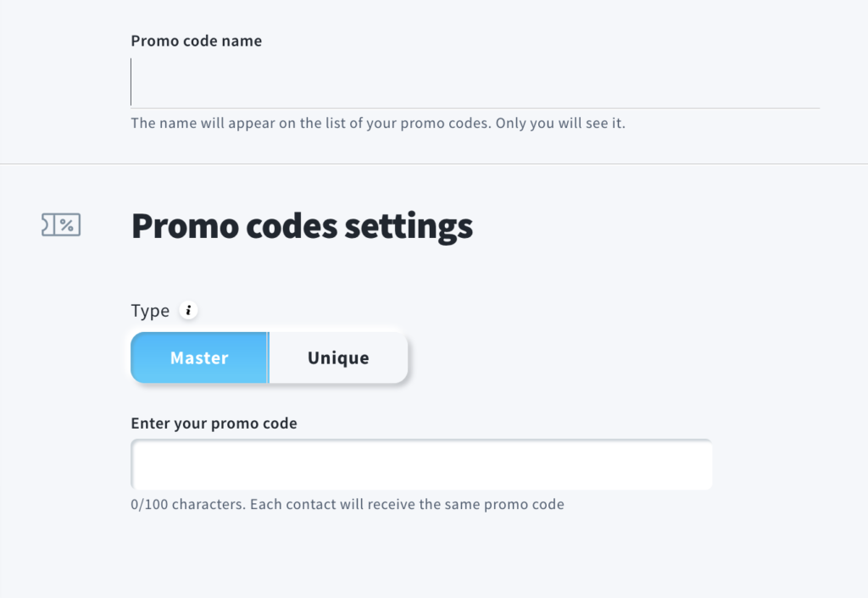Click the character counter text below the code field
This screenshot has width=868, height=598.
point(348,503)
